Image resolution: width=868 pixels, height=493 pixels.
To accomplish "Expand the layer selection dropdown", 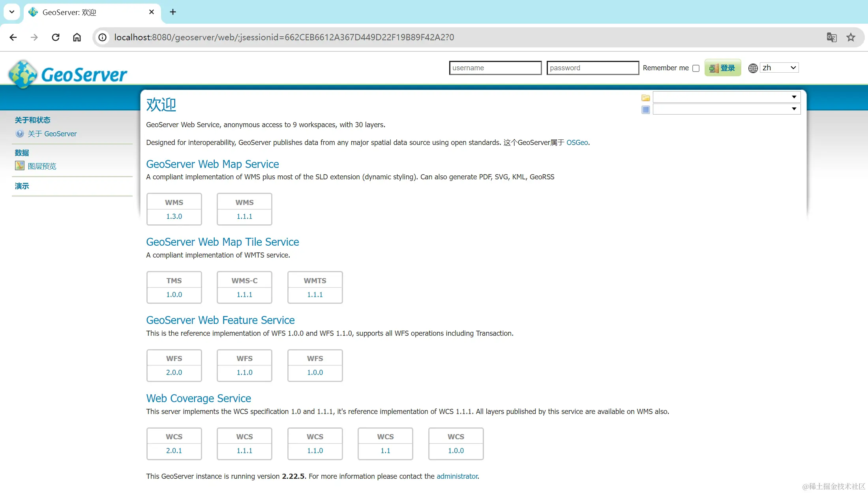I will tap(726, 109).
